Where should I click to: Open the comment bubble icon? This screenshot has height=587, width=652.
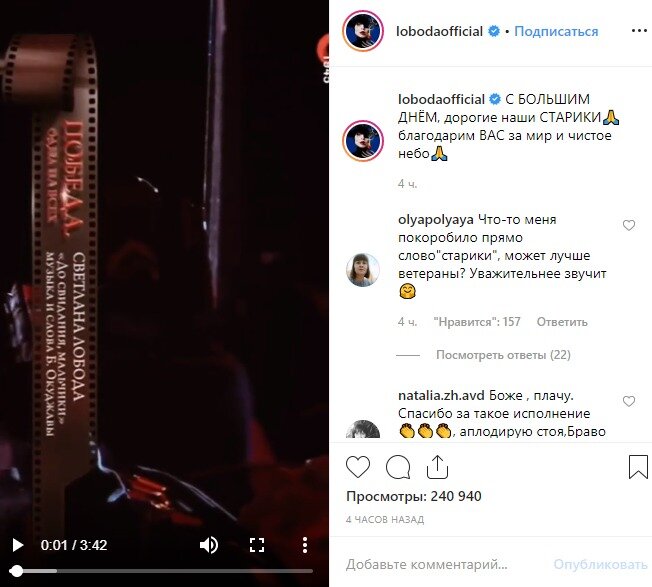click(398, 467)
